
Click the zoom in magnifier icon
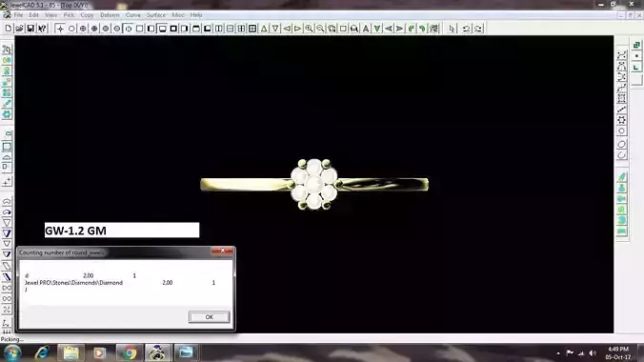tap(309, 29)
